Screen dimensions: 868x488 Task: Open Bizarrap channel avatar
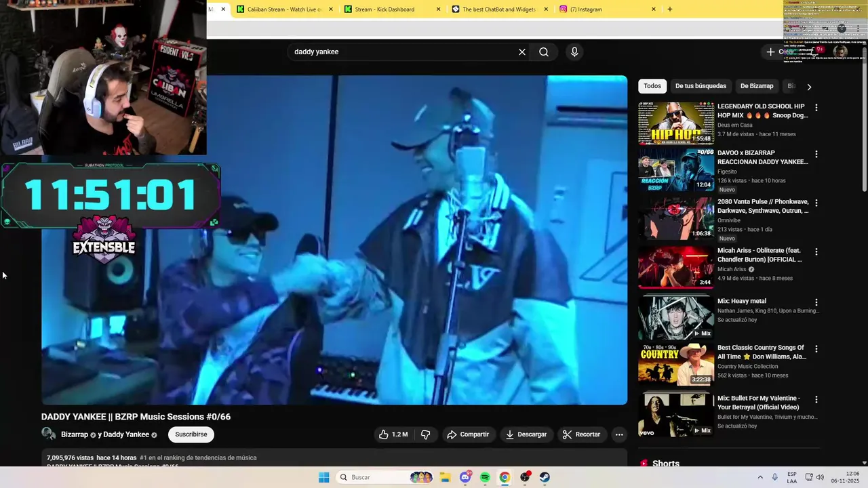point(49,434)
